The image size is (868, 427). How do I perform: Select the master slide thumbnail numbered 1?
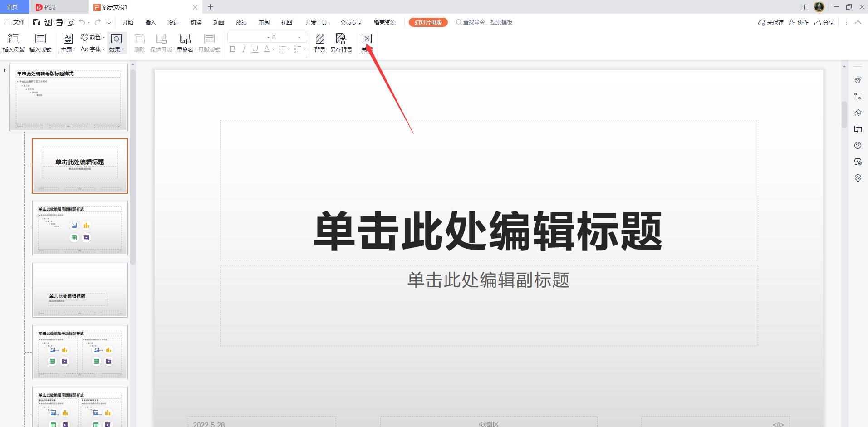coord(69,98)
